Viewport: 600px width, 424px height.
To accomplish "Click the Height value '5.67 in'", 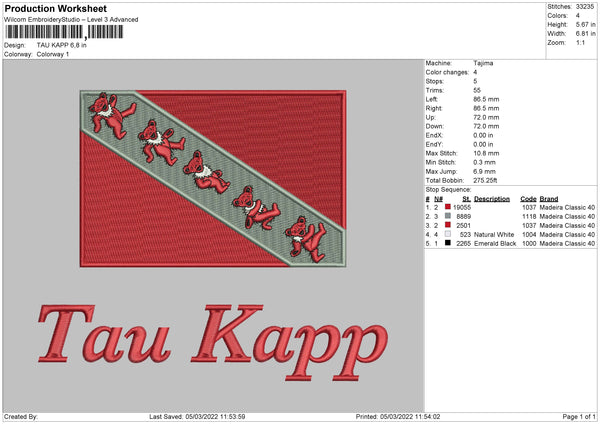I will [x=585, y=24].
